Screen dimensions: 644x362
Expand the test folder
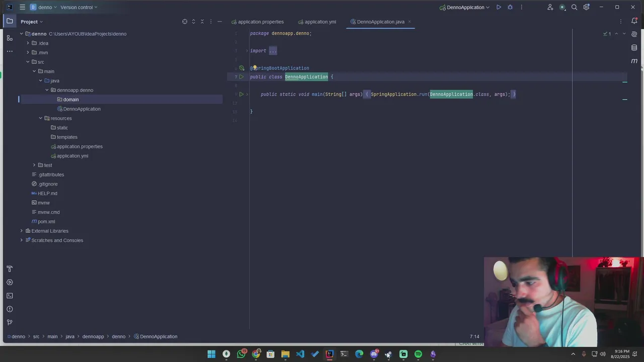tap(34, 165)
